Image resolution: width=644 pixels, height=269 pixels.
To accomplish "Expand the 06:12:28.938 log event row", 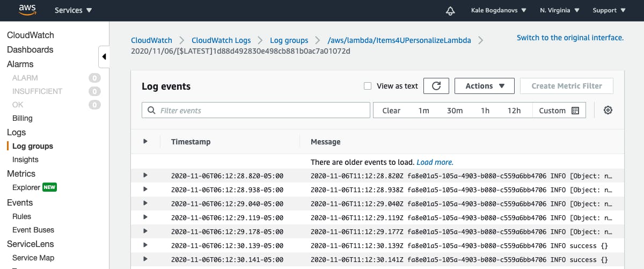I will 145,189.
